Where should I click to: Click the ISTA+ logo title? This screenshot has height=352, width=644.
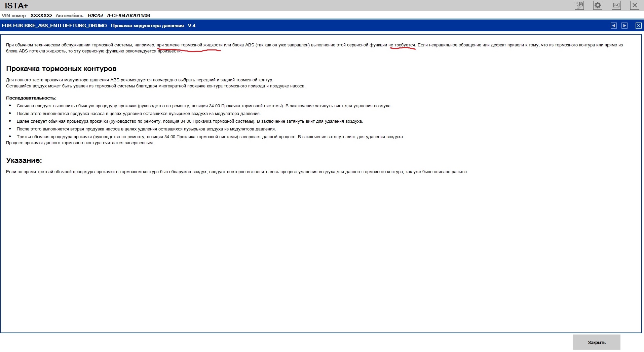pos(16,6)
